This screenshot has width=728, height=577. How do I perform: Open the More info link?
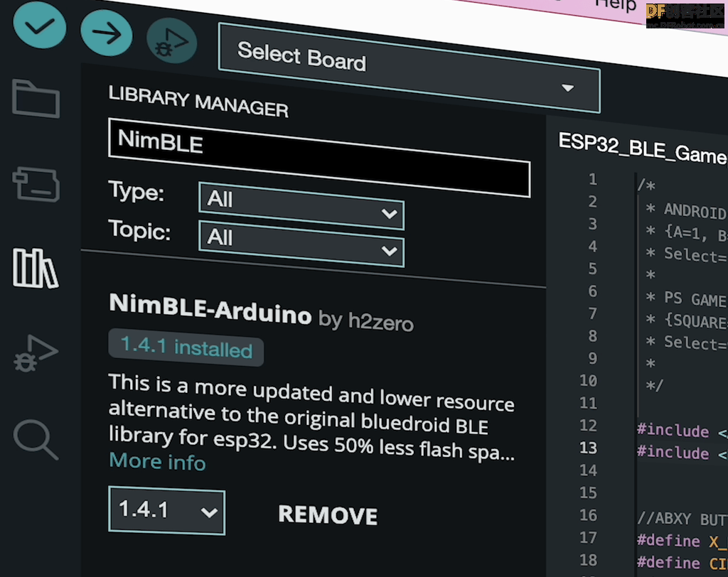point(157,461)
